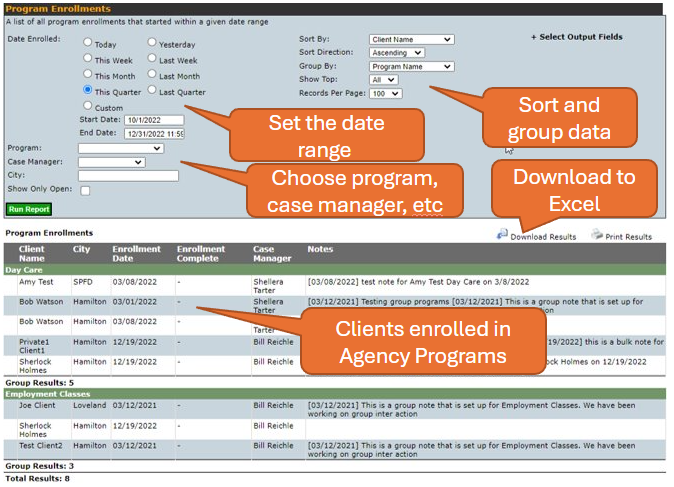Click the Print Results link

point(629,237)
